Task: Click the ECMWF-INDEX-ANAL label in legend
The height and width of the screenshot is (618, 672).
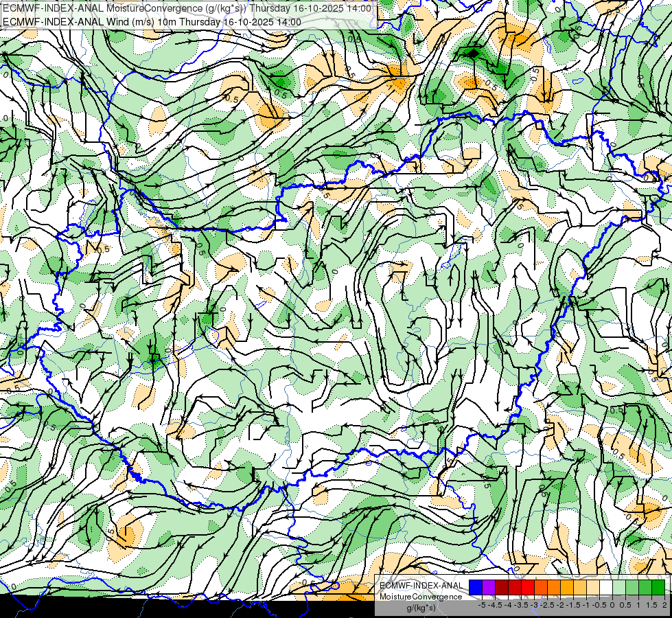Action: click(421, 586)
